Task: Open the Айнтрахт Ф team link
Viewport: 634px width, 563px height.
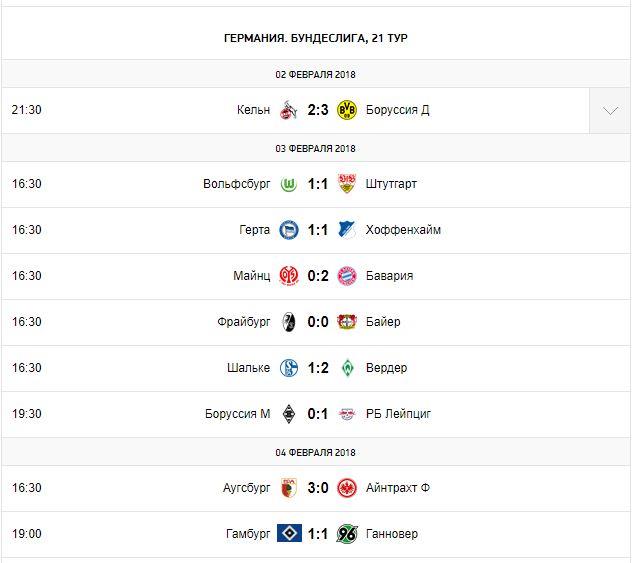Action: [399, 488]
